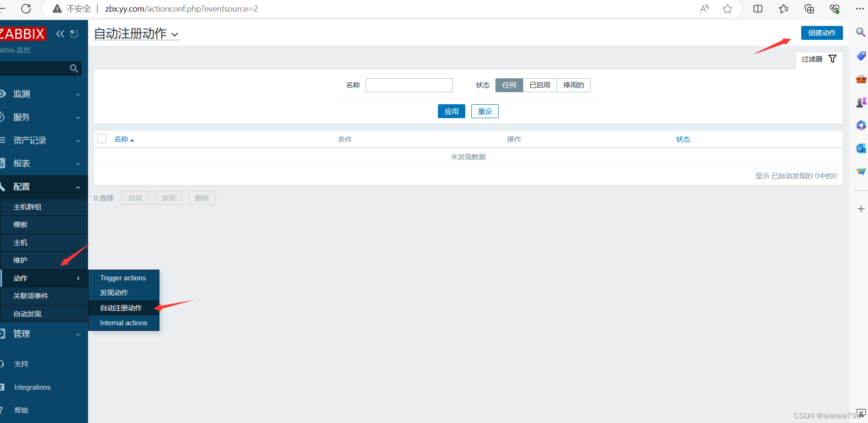Click the sidebar search magnifier icon
The image size is (868, 423).
point(74,69)
